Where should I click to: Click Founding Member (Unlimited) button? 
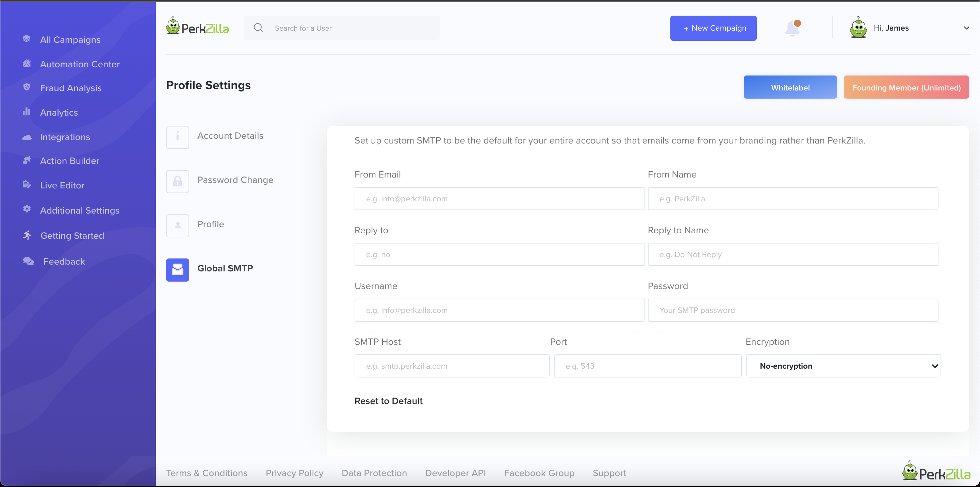[906, 87]
